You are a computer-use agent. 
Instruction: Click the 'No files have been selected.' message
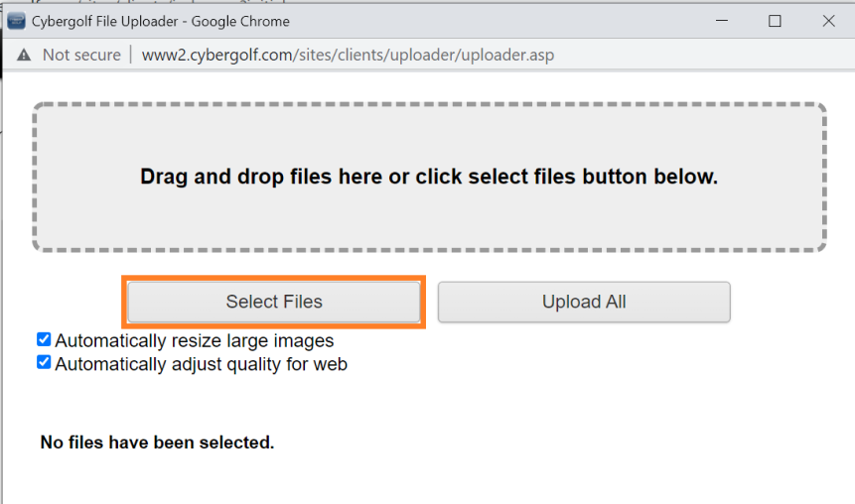pos(157,442)
